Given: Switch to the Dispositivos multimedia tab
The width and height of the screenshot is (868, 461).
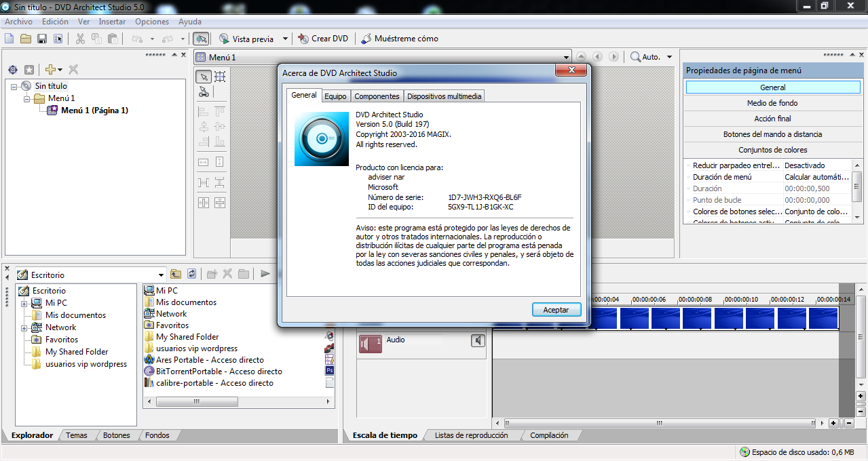Looking at the screenshot, I should tap(445, 96).
